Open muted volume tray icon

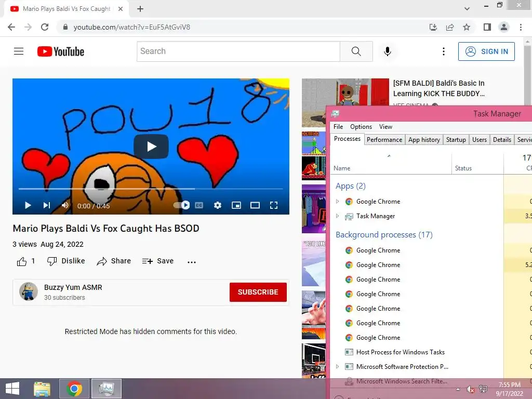click(x=470, y=390)
